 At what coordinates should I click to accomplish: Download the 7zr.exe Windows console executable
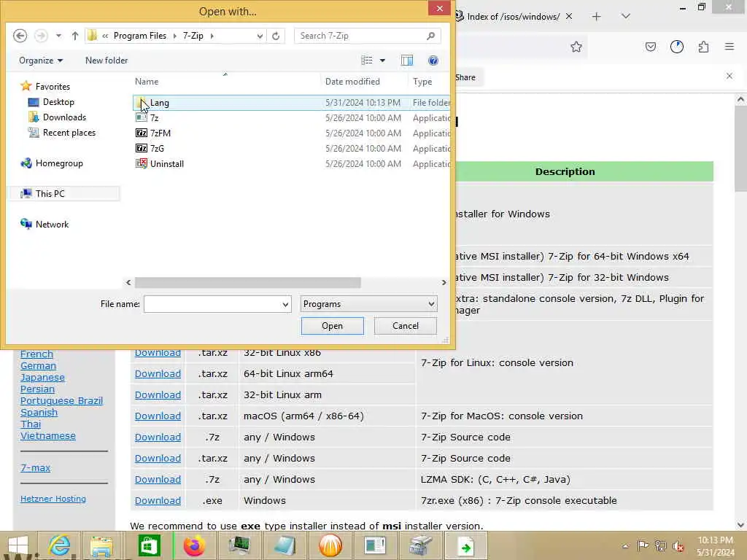click(158, 501)
